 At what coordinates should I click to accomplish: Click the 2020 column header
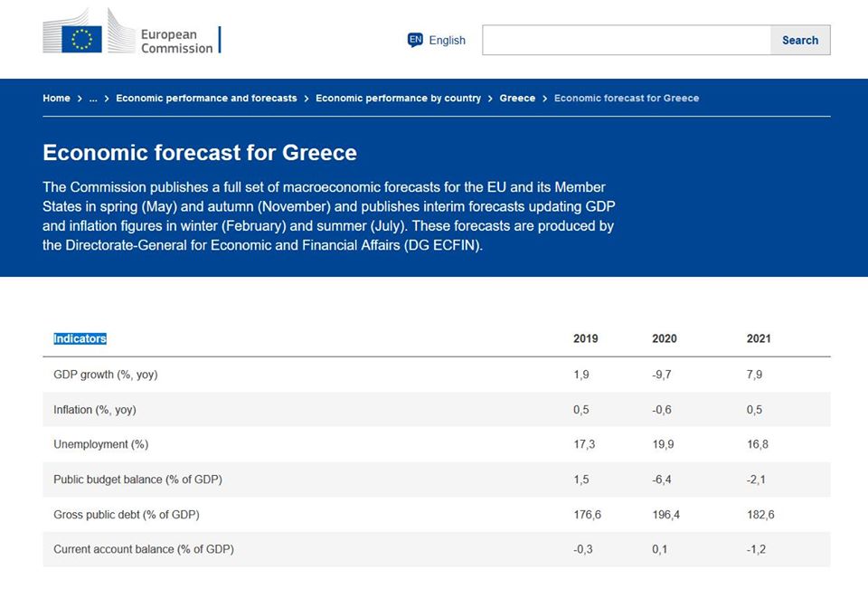(664, 338)
